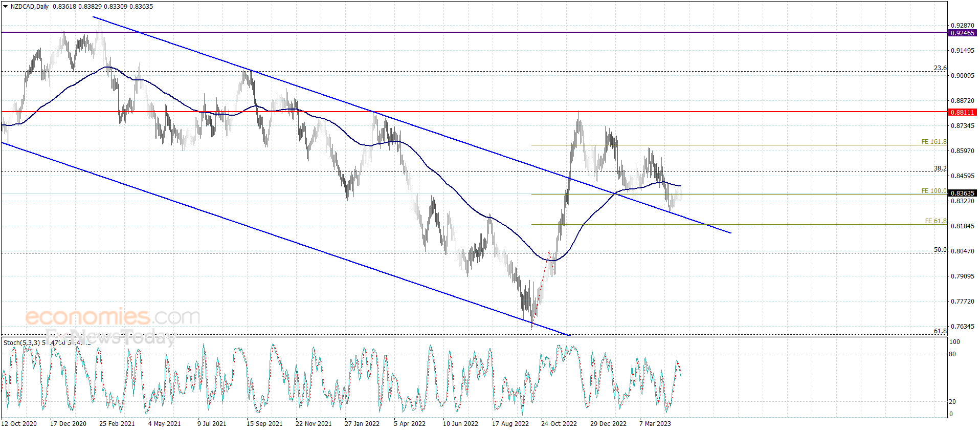
Task: Click the 17 Dec 2020 date label
Action: tap(68, 423)
